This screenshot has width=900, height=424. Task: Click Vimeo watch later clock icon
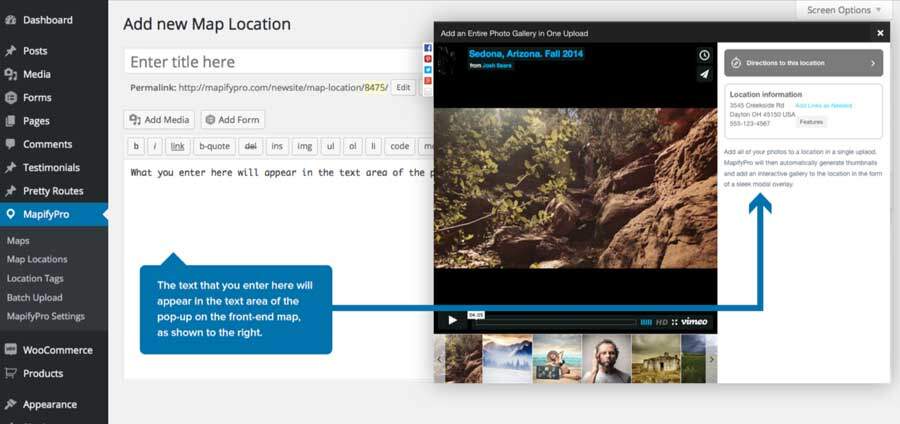coord(704,56)
